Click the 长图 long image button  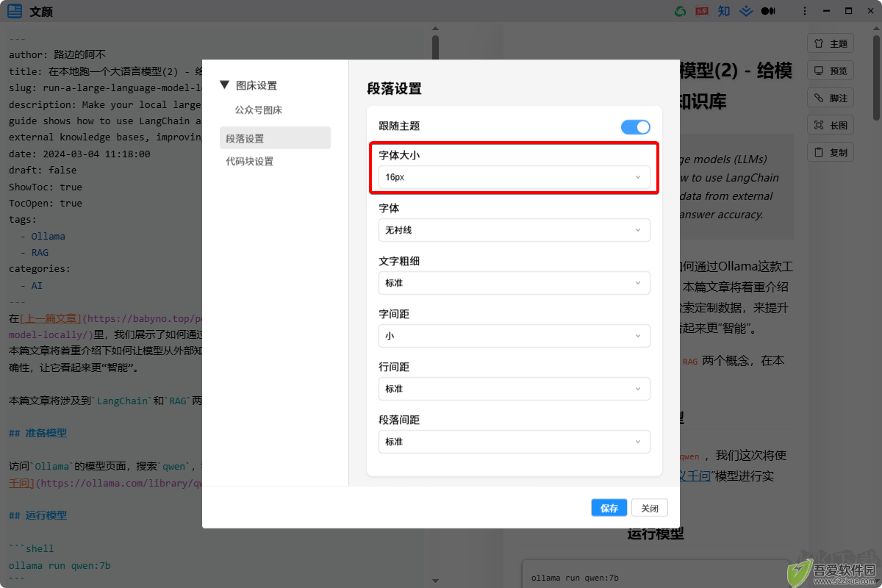tap(831, 126)
